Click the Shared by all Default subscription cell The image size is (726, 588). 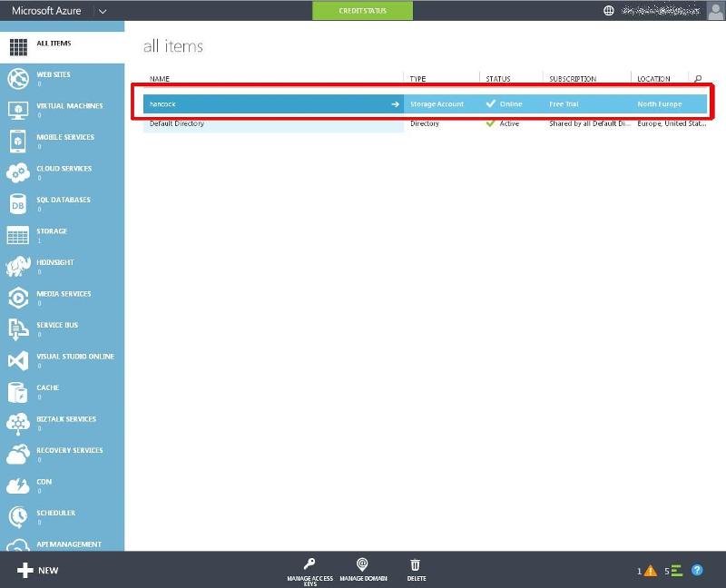tap(589, 123)
